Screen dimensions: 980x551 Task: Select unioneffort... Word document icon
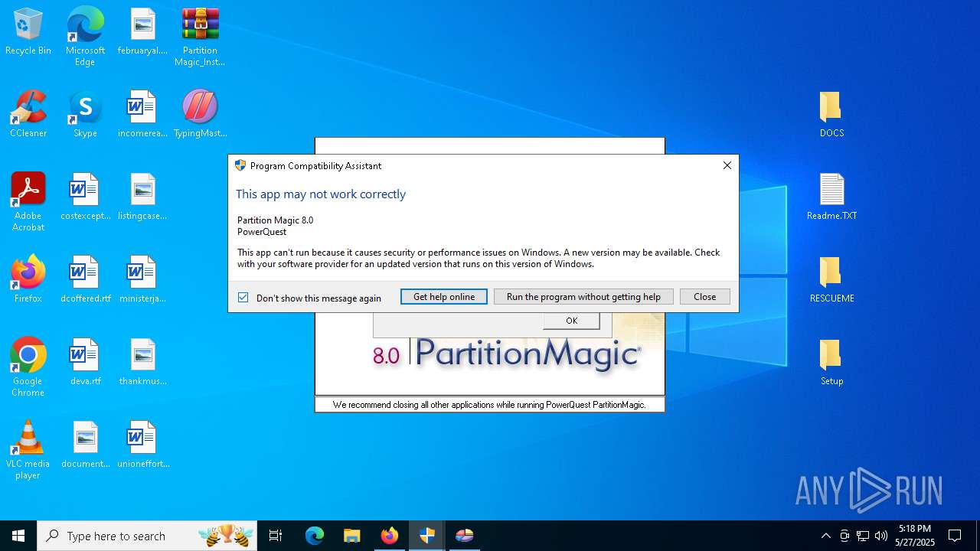pyautogui.click(x=142, y=445)
